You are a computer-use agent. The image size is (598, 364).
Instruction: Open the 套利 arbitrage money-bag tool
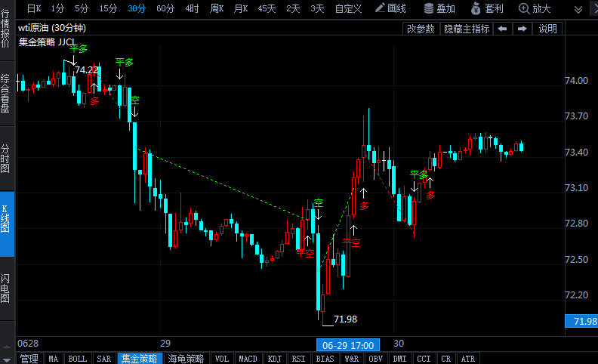(487, 8)
